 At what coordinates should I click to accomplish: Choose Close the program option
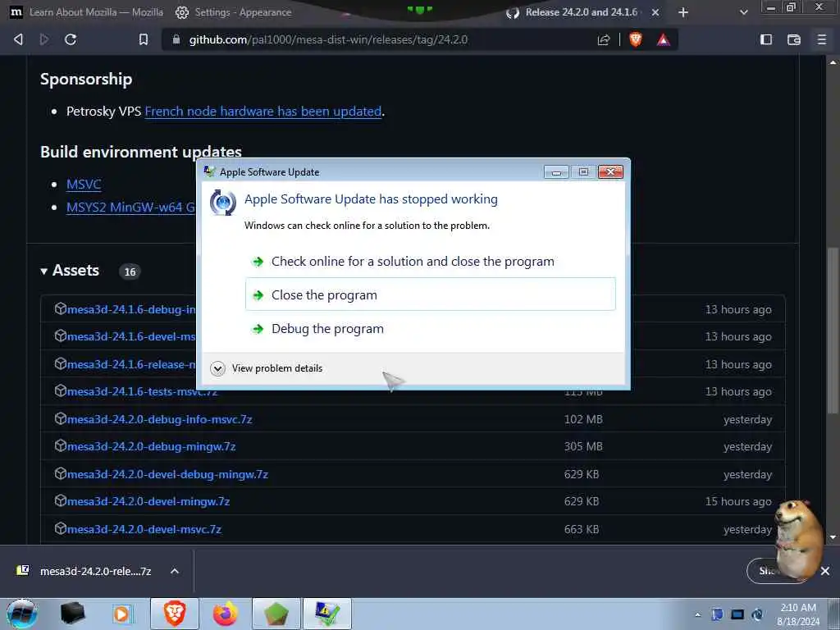point(430,294)
